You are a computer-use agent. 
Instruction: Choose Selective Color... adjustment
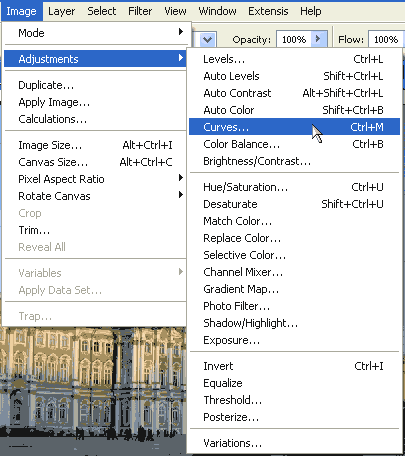294,255
